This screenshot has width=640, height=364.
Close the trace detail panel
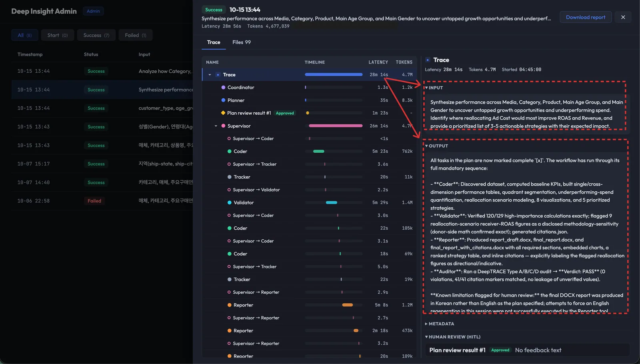point(623,17)
